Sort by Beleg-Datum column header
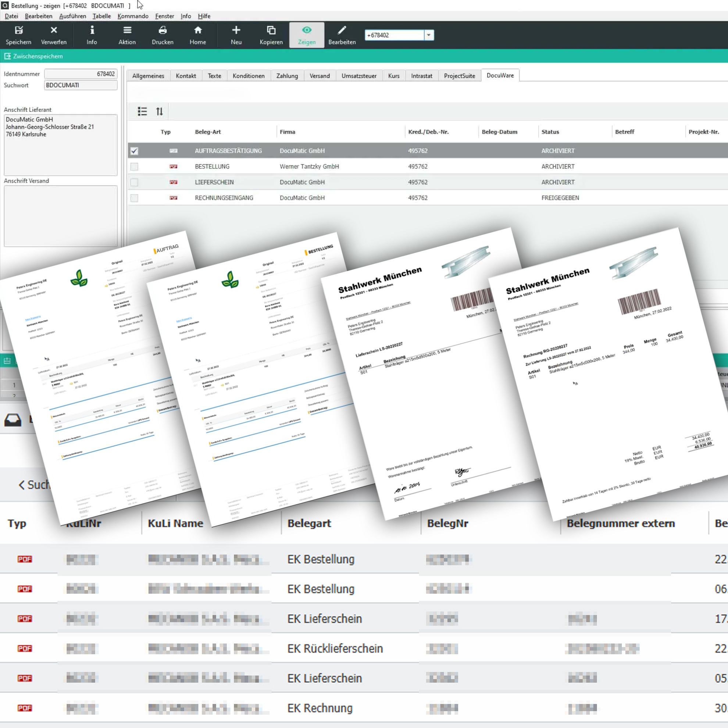This screenshot has height=728, width=728. 499,132
